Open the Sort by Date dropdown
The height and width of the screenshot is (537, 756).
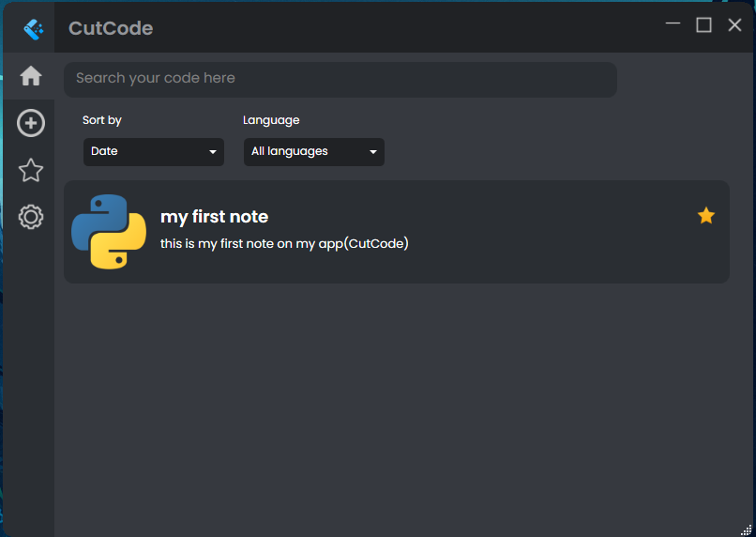click(x=153, y=151)
